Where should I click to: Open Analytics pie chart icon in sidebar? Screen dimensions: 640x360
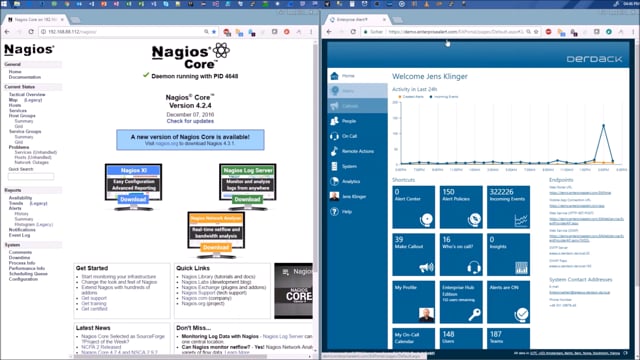pyautogui.click(x=334, y=181)
